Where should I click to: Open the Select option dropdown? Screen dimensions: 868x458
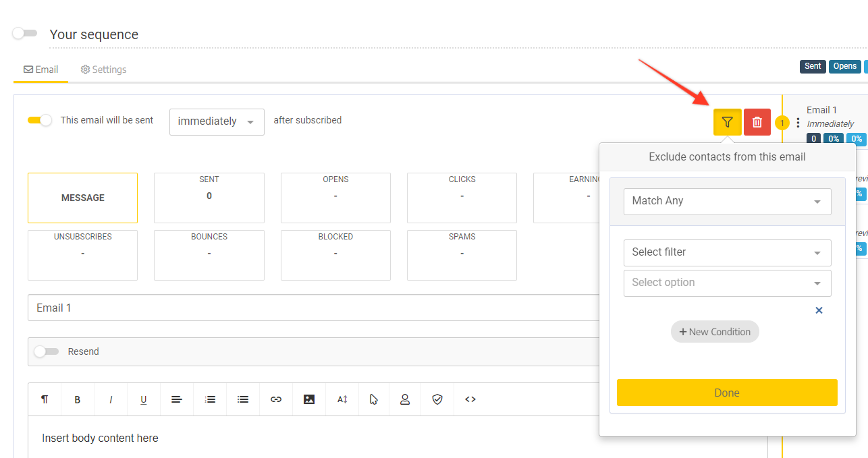click(727, 283)
